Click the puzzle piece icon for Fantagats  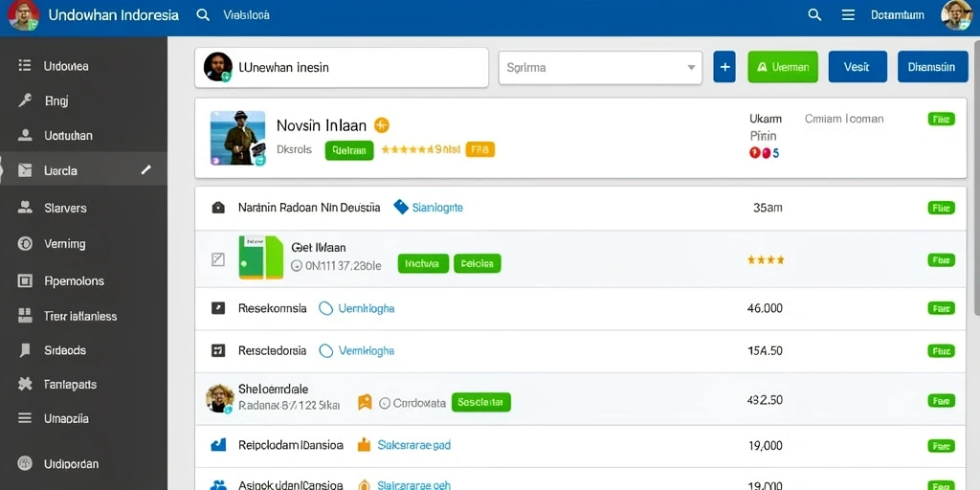click(x=25, y=384)
